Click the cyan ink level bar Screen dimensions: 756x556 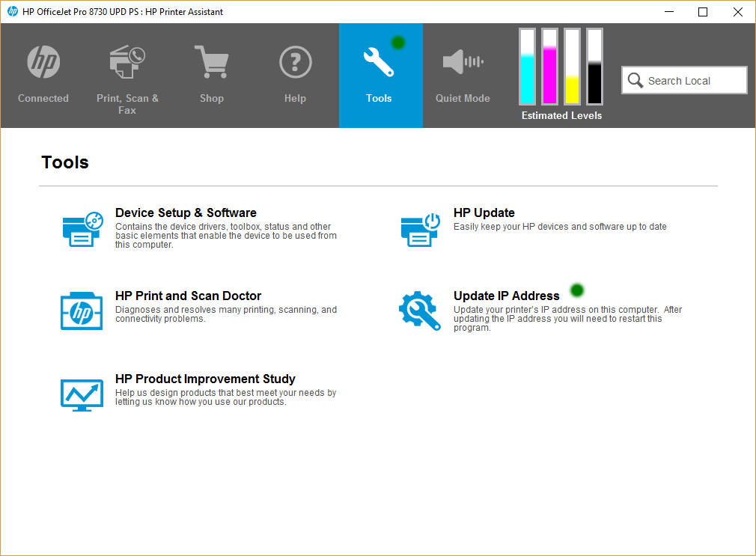pyautogui.click(x=527, y=66)
